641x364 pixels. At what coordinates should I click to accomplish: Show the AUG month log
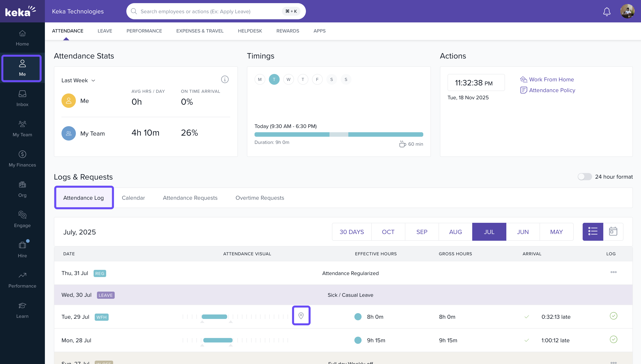[x=455, y=232]
